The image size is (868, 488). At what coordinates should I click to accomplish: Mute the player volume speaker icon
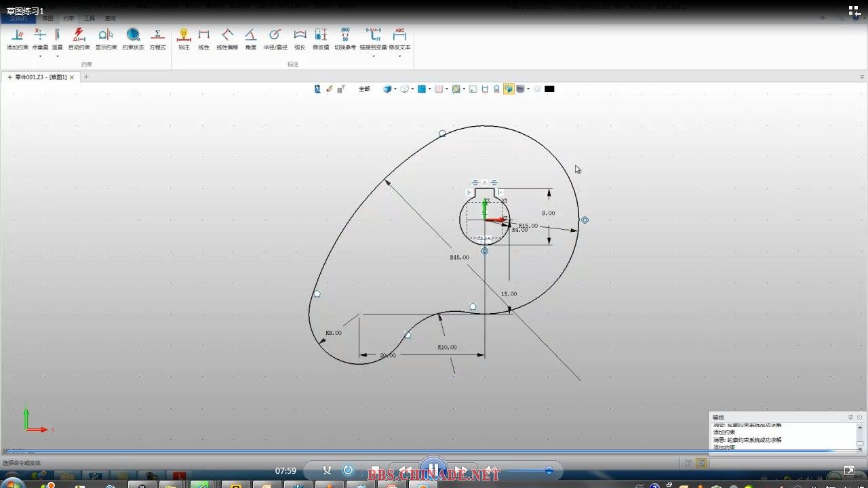(x=492, y=470)
